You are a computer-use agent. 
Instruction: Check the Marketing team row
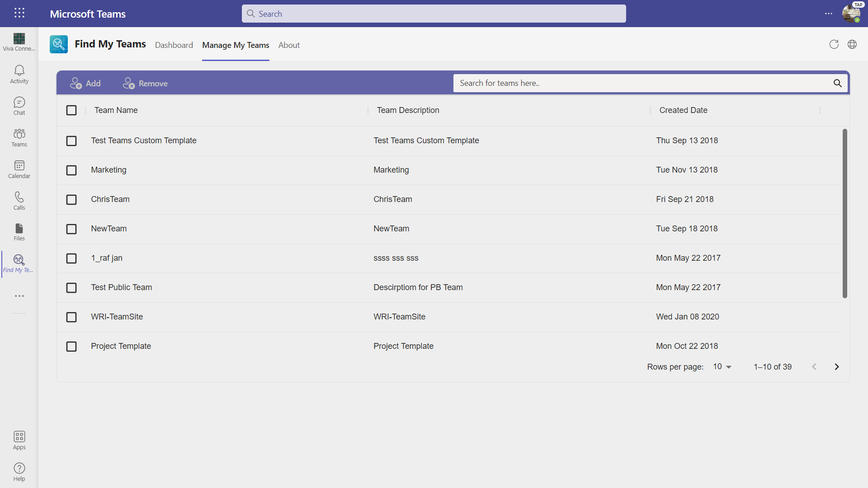(x=71, y=170)
